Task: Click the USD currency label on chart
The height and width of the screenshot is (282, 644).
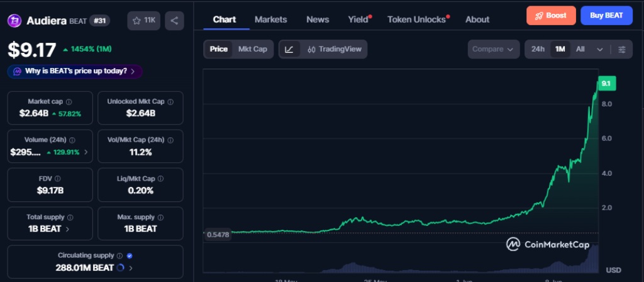Action: click(614, 270)
